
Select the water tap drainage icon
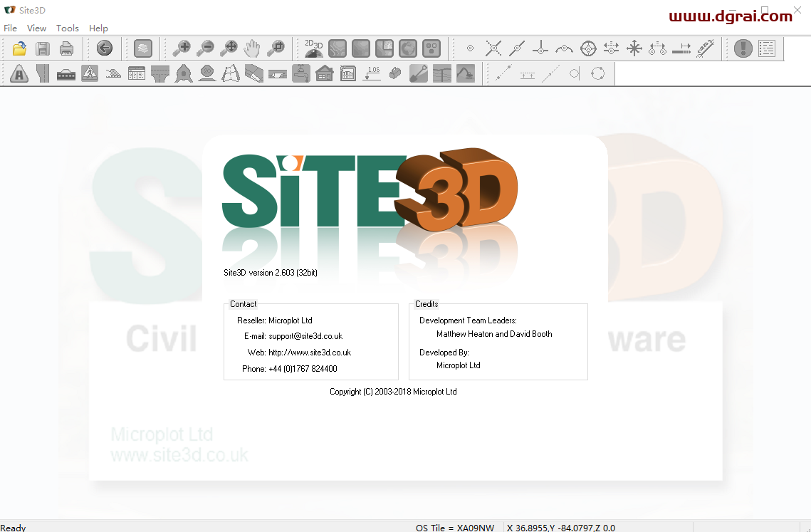point(301,73)
